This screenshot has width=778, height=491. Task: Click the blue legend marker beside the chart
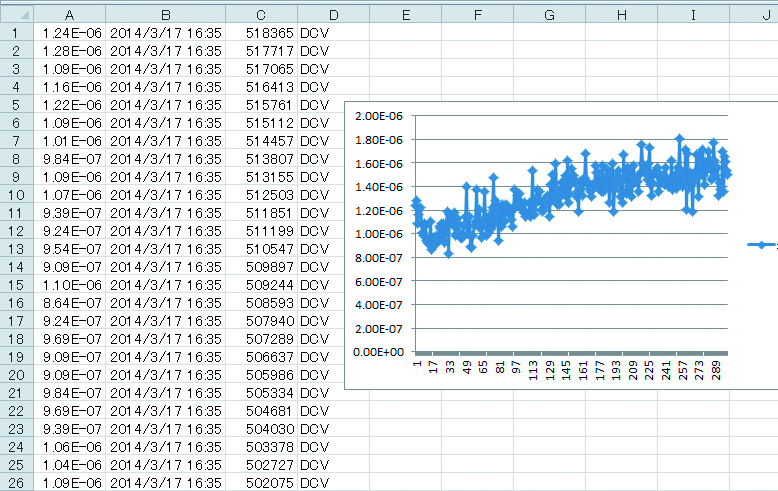[761, 244]
